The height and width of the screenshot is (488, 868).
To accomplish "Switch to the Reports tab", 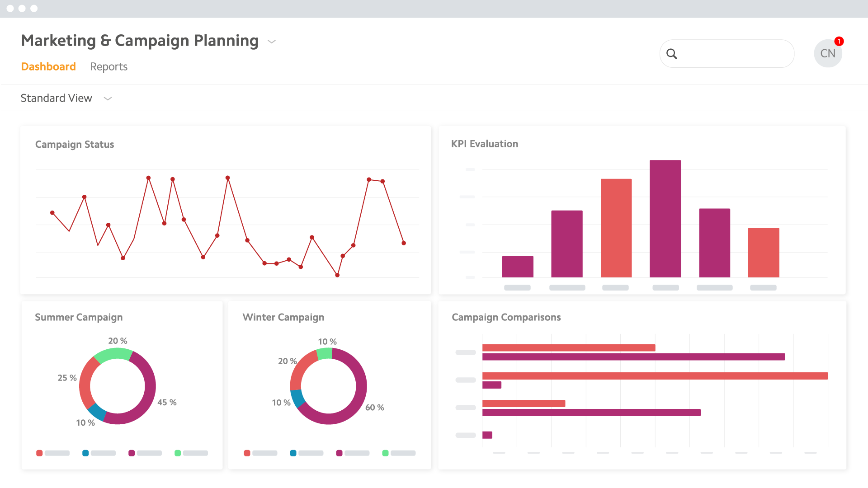I will click(x=108, y=67).
